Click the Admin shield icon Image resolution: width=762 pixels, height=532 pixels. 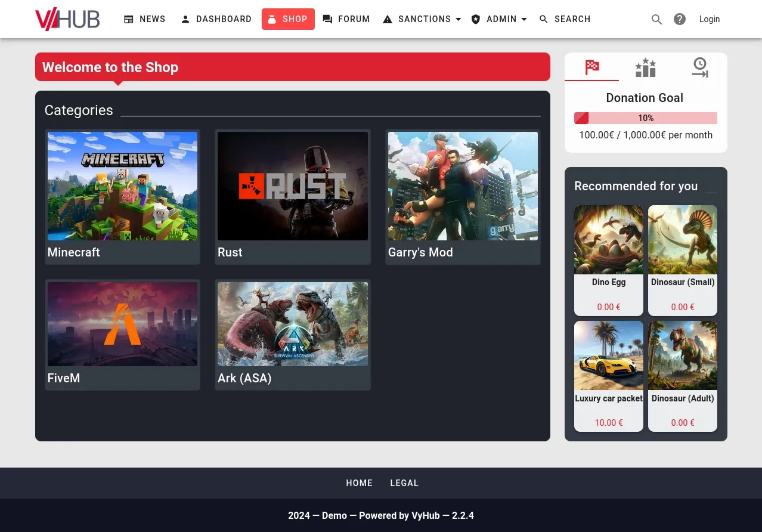[x=476, y=19]
